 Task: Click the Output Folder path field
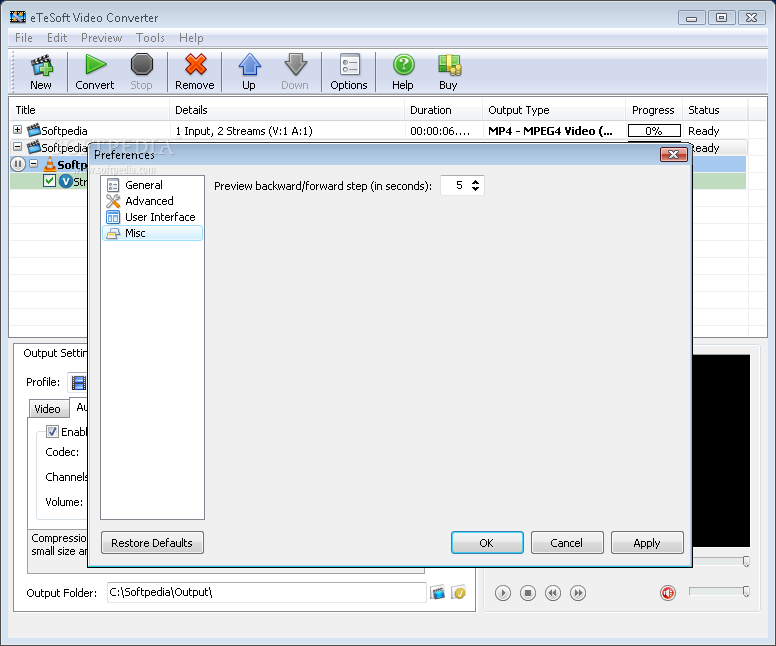(x=266, y=593)
